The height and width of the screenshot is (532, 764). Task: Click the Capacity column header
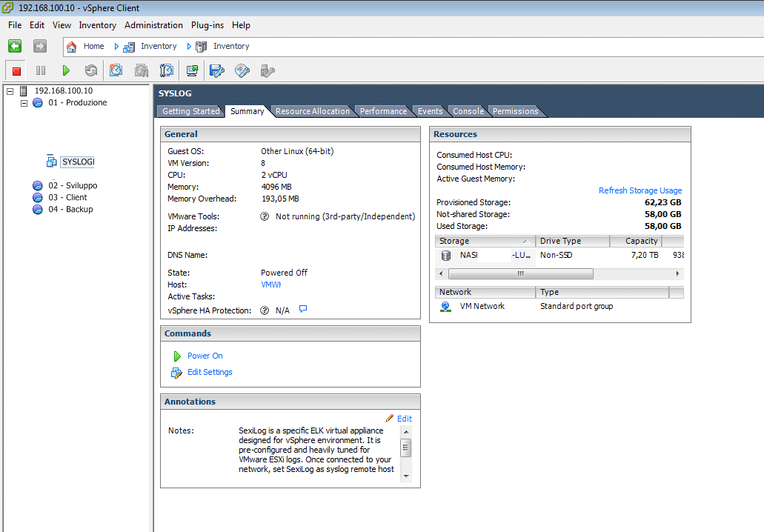(636, 241)
